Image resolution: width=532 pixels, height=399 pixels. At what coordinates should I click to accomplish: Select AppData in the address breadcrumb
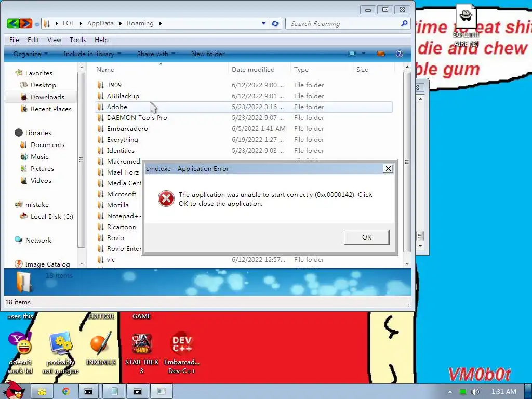point(100,23)
